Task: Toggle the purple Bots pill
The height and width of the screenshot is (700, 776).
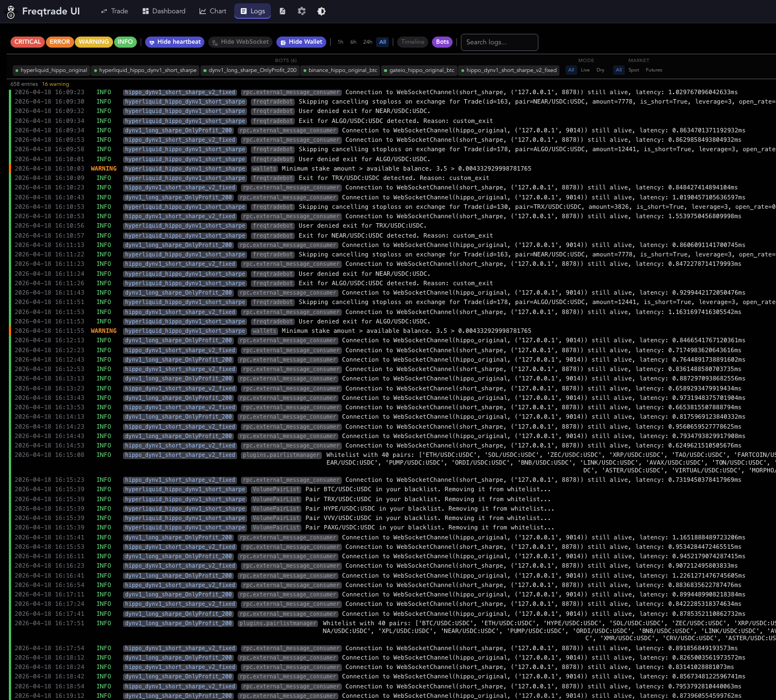Action: (443, 42)
